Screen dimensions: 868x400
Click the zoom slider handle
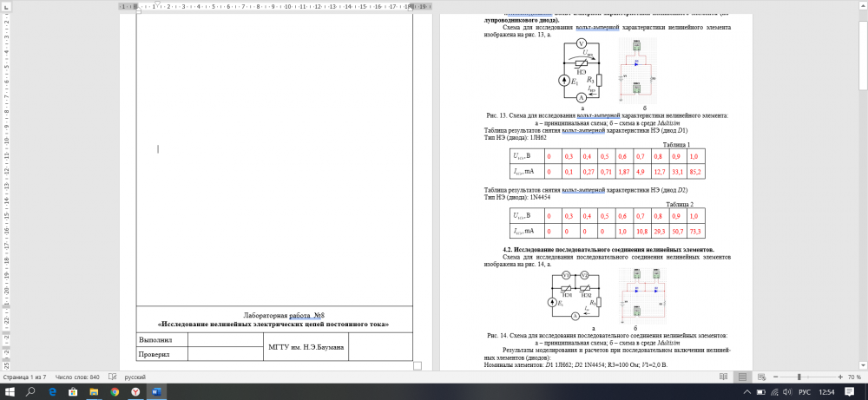pyautogui.click(x=799, y=378)
